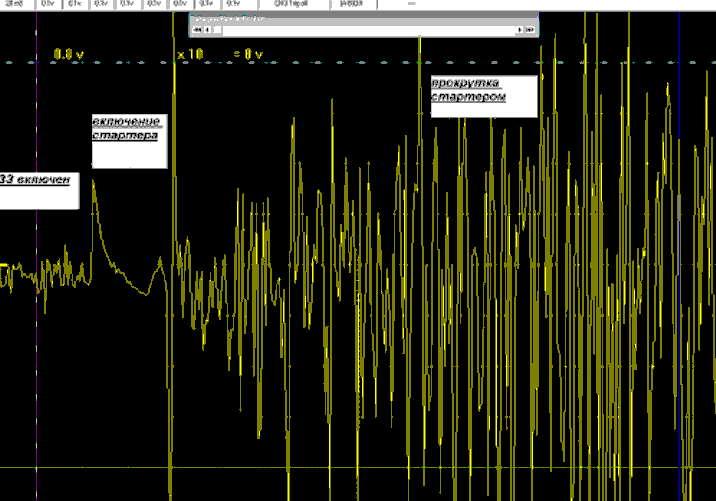
Task: Select the 'включение стартера' annotation box
Action: (x=130, y=141)
